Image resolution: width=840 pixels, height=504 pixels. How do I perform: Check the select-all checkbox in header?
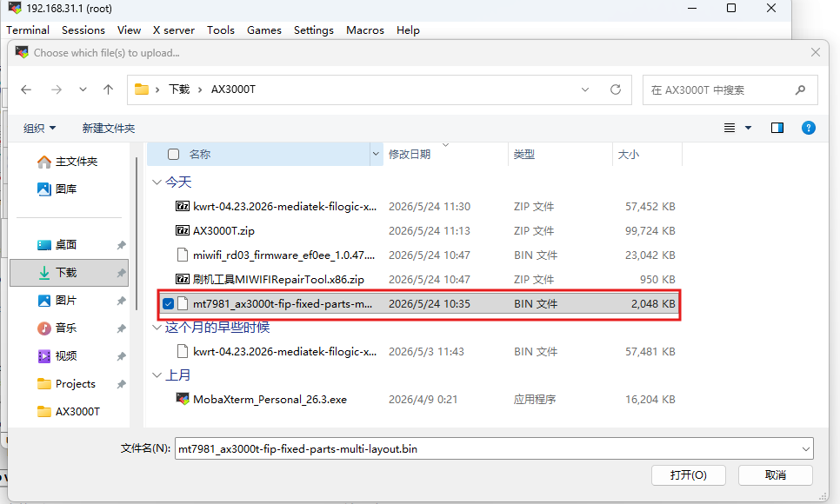click(x=173, y=155)
